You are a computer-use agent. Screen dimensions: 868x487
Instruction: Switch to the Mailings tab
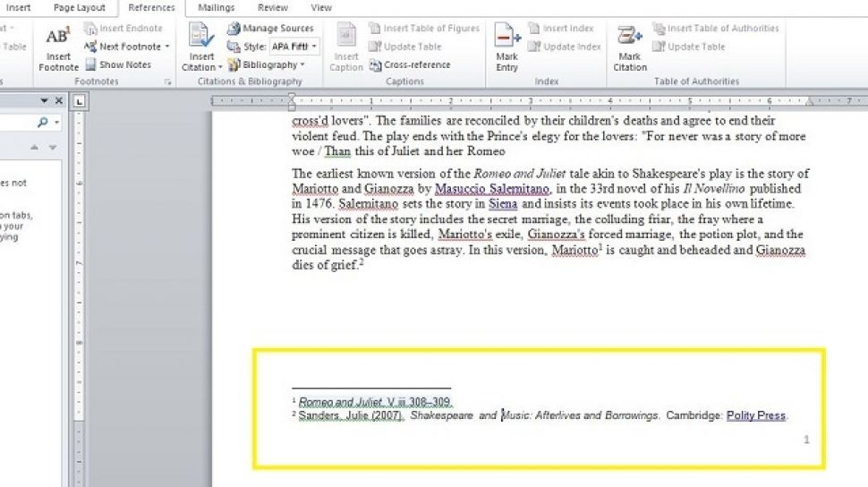click(216, 8)
